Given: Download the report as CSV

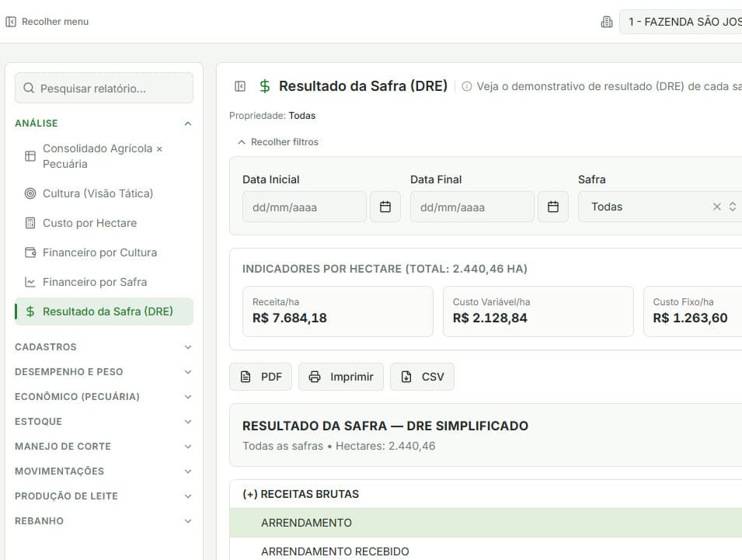Looking at the screenshot, I should [x=422, y=377].
